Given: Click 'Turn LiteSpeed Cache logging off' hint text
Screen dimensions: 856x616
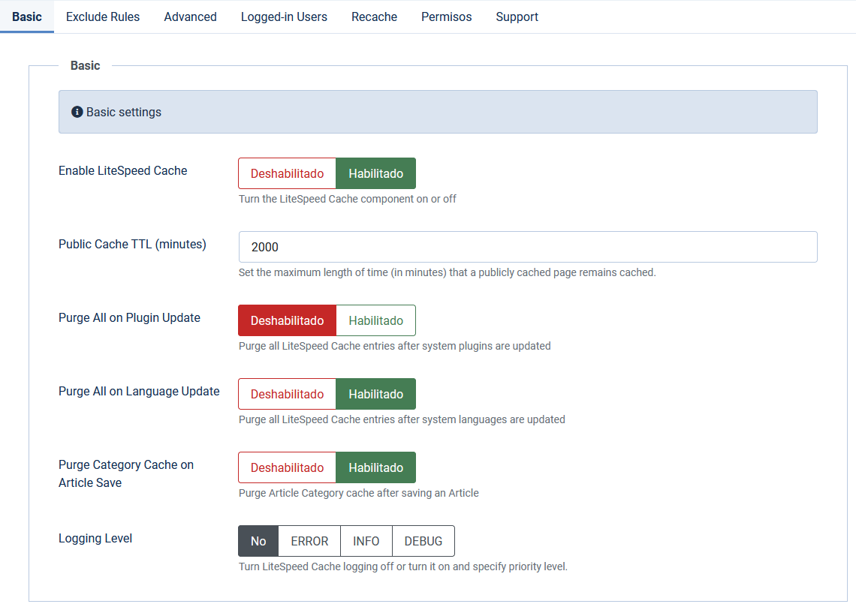Looking at the screenshot, I should (x=403, y=567).
